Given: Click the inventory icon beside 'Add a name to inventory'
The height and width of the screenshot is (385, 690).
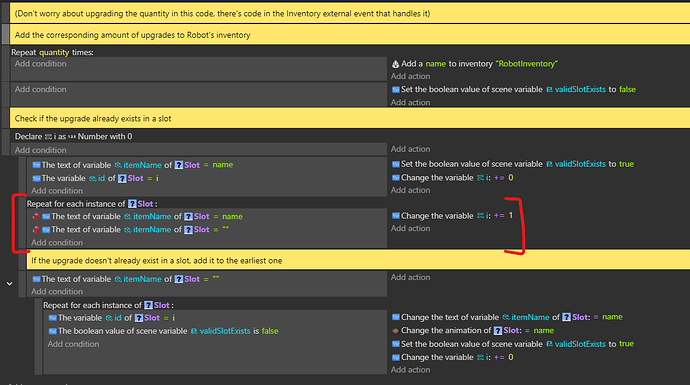Looking at the screenshot, I should 395,64.
